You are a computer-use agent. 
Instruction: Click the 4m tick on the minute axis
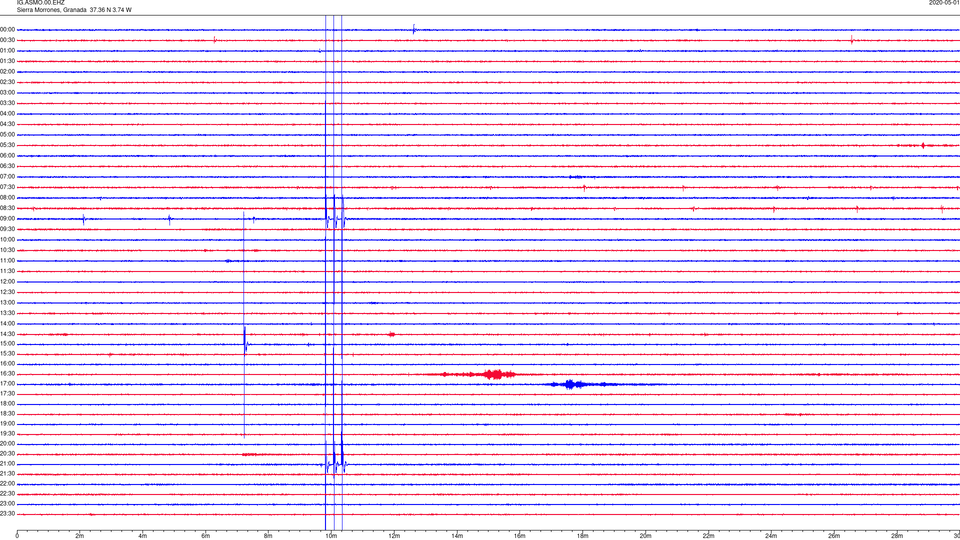click(143, 536)
